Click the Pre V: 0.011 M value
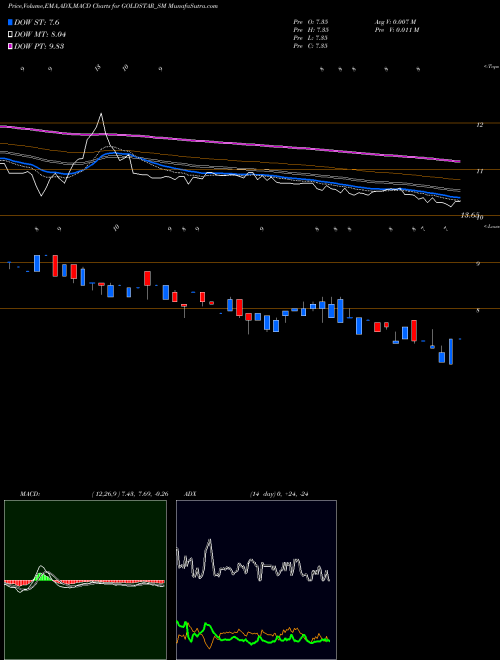 (x=396, y=30)
